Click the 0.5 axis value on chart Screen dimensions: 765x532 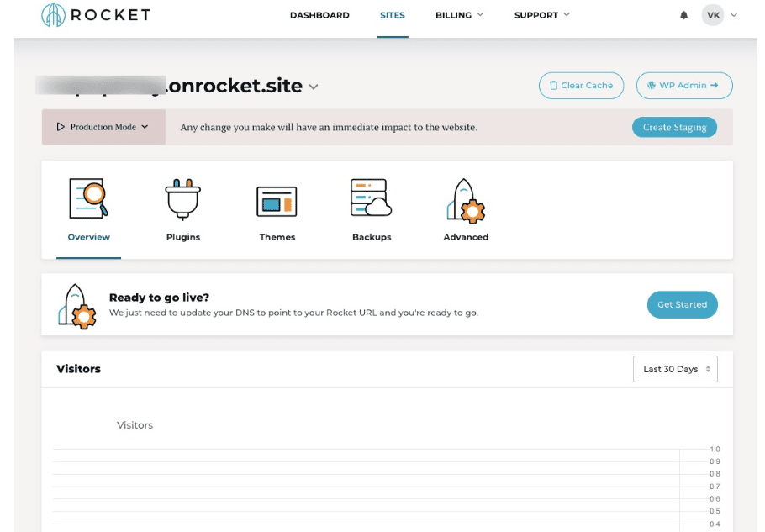[x=715, y=511]
